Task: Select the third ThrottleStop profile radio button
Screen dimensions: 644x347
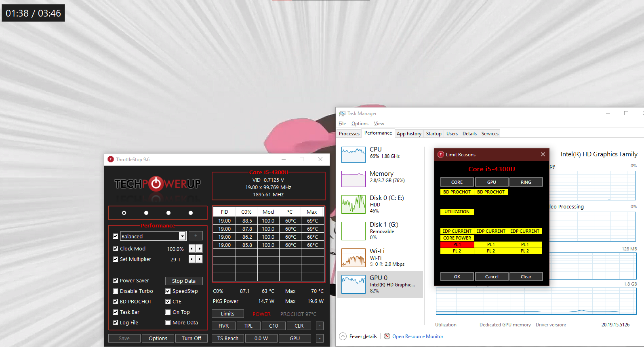Action: [x=168, y=213]
